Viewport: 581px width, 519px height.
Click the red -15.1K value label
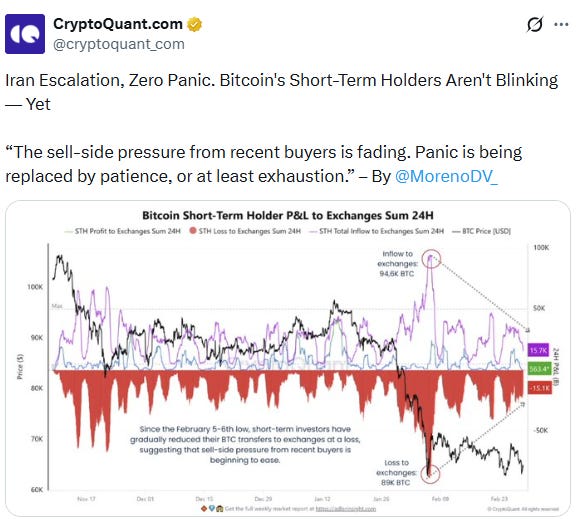pyautogui.click(x=540, y=388)
